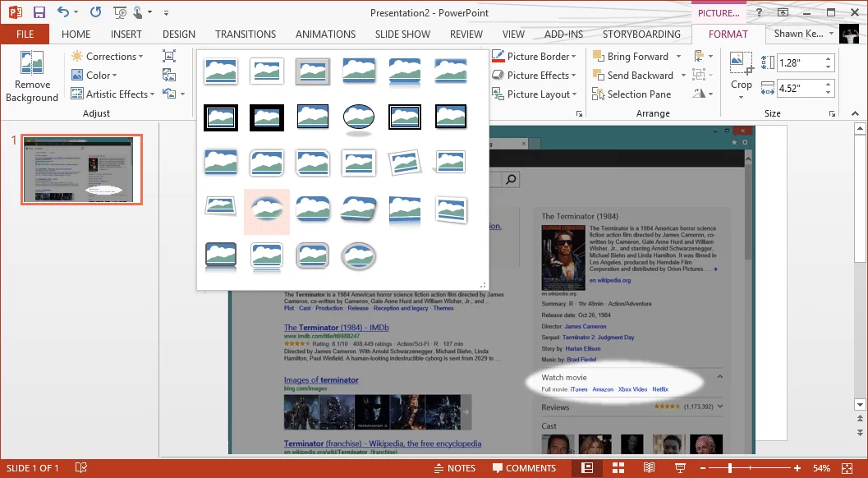Image resolution: width=868 pixels, height=478 pixels.
Task: Click the shape width input field
Action: click(799, 88)
